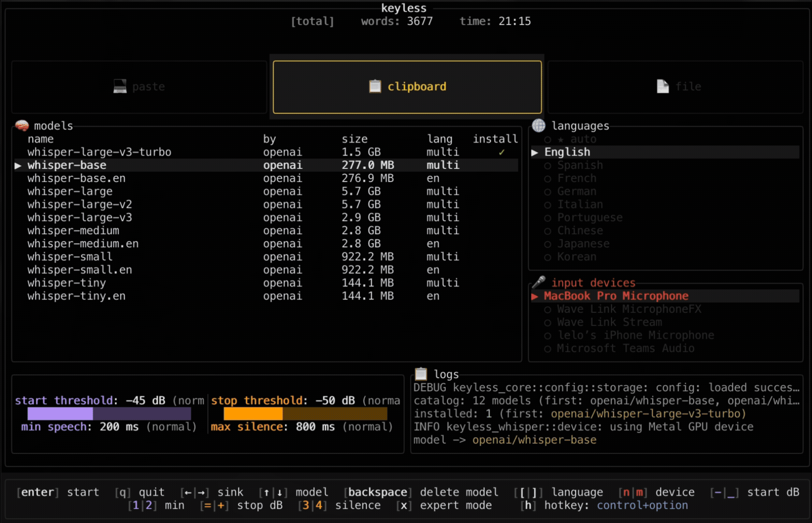Select Wave Link Stream input device
812x523 pixels.
click(609, 322)
